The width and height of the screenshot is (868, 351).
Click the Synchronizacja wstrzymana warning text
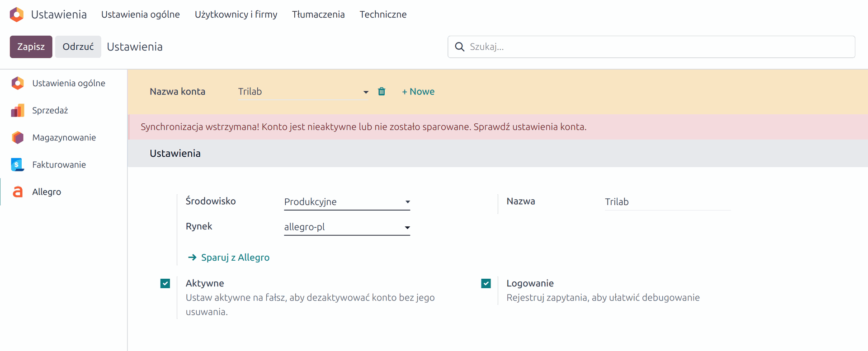(363, 127)
